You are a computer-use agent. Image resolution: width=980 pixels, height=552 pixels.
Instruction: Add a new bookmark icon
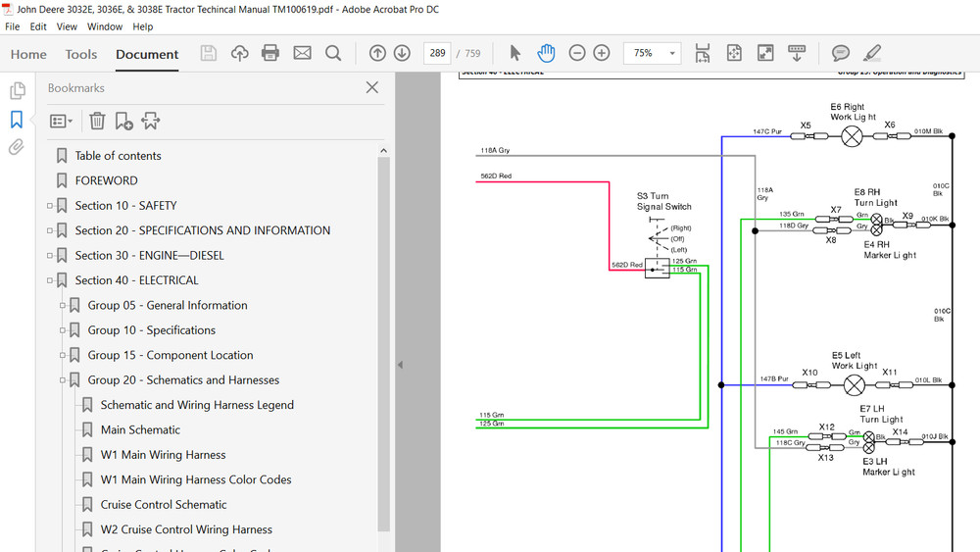(x=123, y=121)
